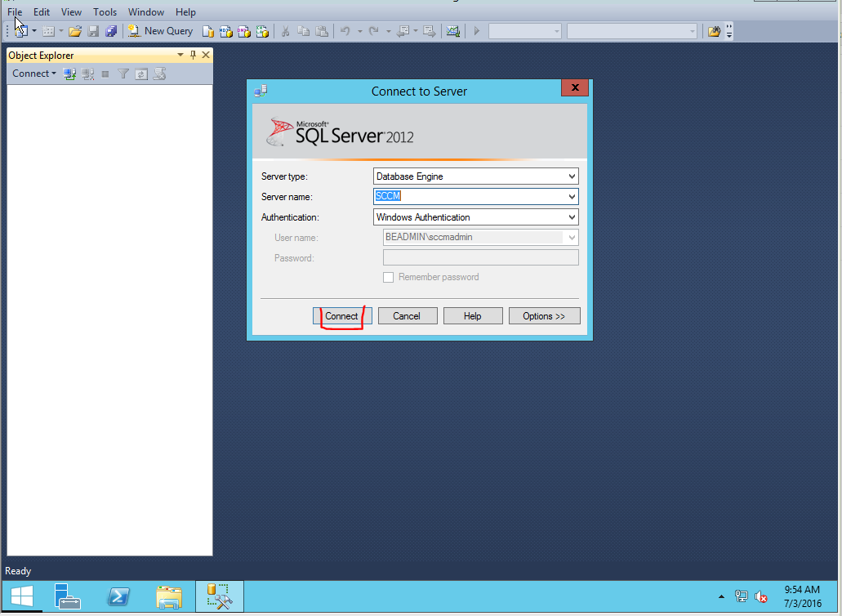Viewport: 842px width, 616px height.
Task: Click the Open File folder icon
Action: tap(75, 31)
